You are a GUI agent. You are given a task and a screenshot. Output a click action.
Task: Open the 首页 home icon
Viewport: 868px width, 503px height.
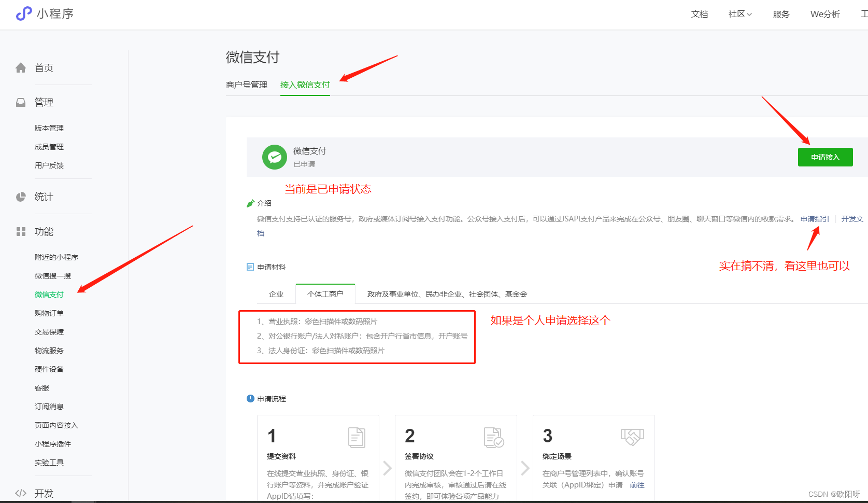(x=21, y=68)
